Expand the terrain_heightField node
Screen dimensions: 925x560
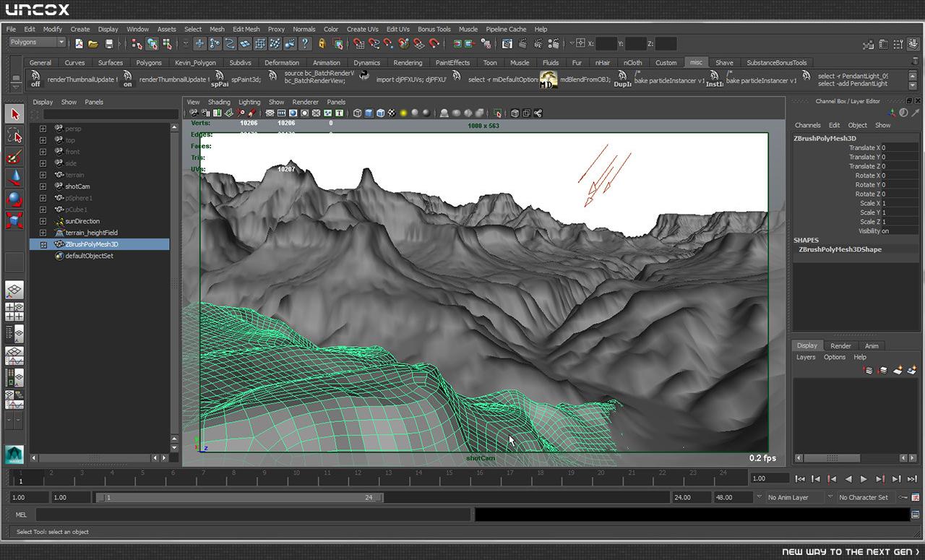pyautogui.click(x=43, y=233)
